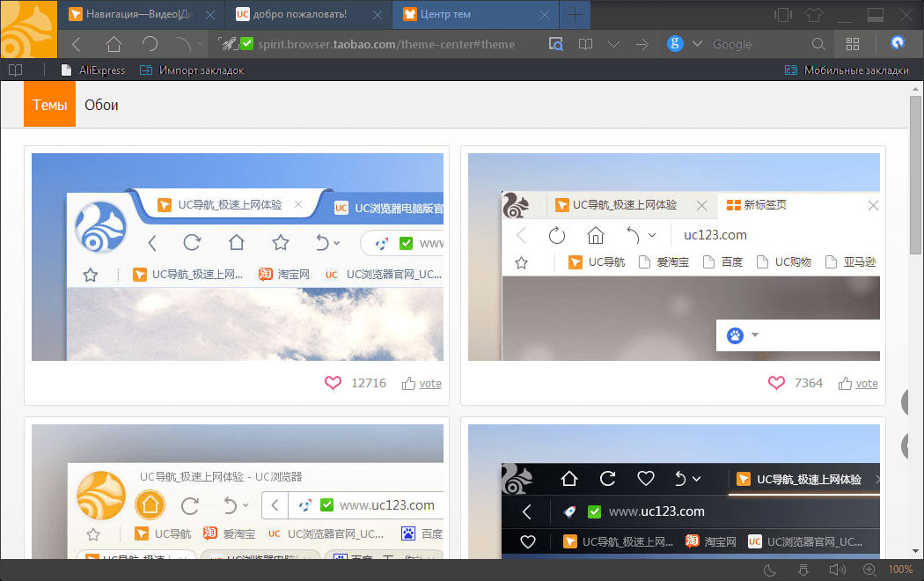Open the orange UC logo theme thumbnail
The height and width of the screenshot is (581, 924).
coord(238,491)
